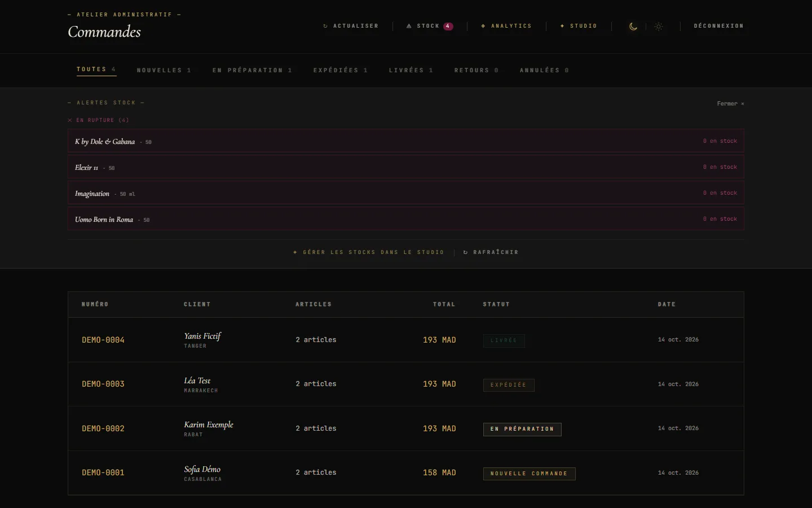
Task: Select the Toutes tab
Action: point(96,69)
